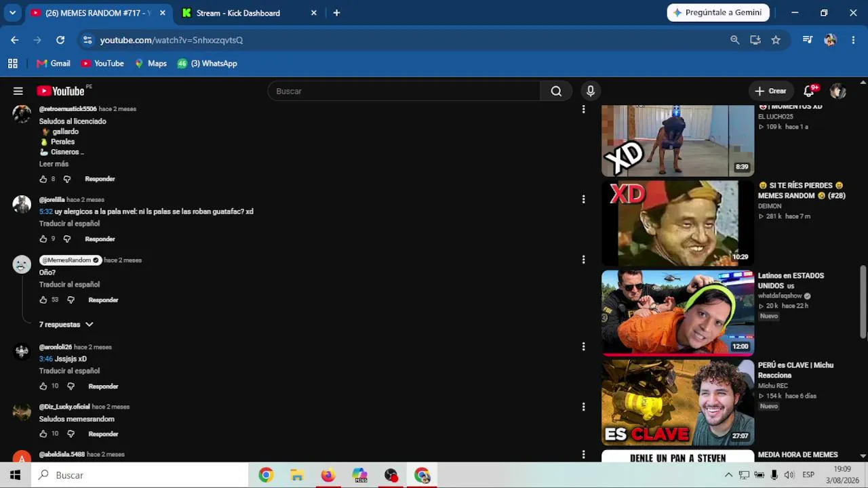Expand the 7 respuestas reply thread
This screenshot has height=488, width=868.
point(66,325)
